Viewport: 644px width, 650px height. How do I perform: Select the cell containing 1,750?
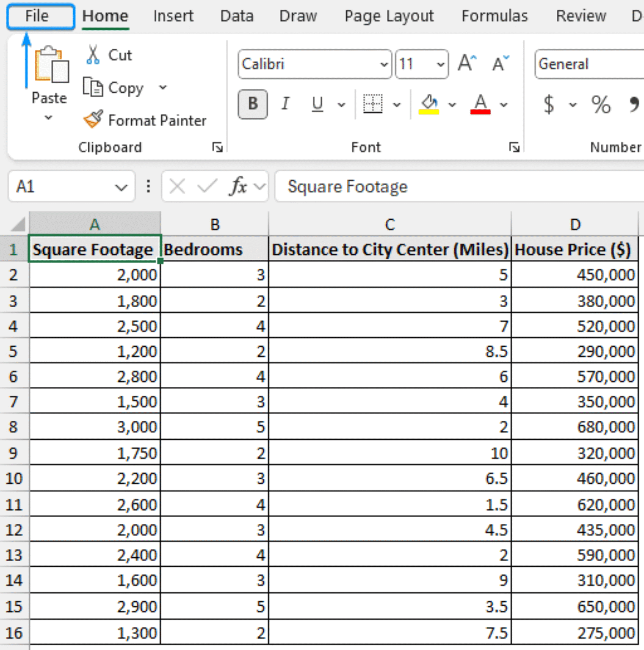coord(95,453)
